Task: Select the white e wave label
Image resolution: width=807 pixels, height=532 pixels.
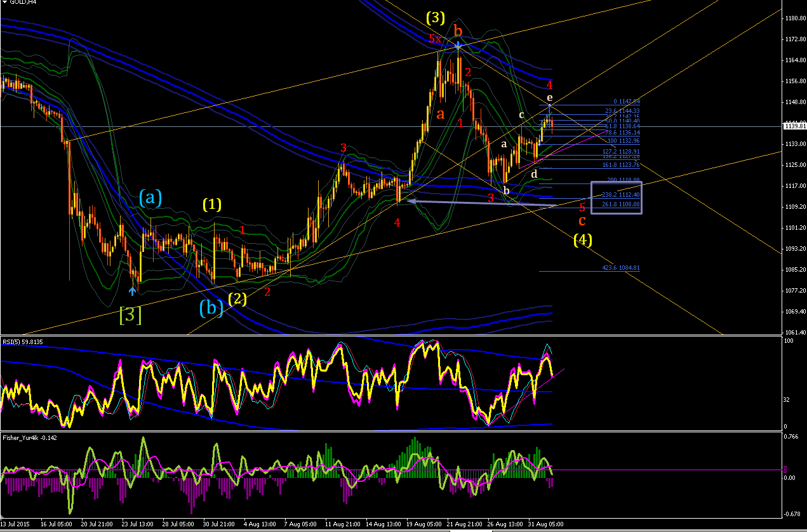Action: (550, 97)
